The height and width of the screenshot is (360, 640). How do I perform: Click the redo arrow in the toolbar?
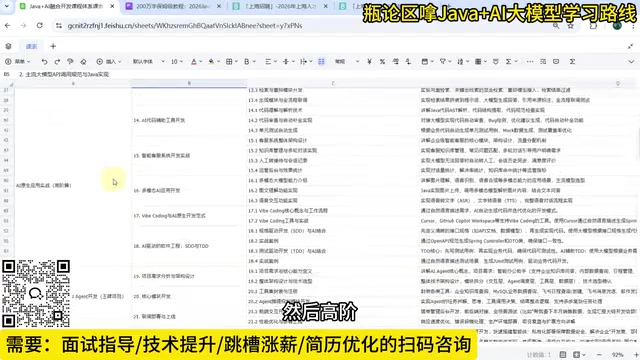57,62
